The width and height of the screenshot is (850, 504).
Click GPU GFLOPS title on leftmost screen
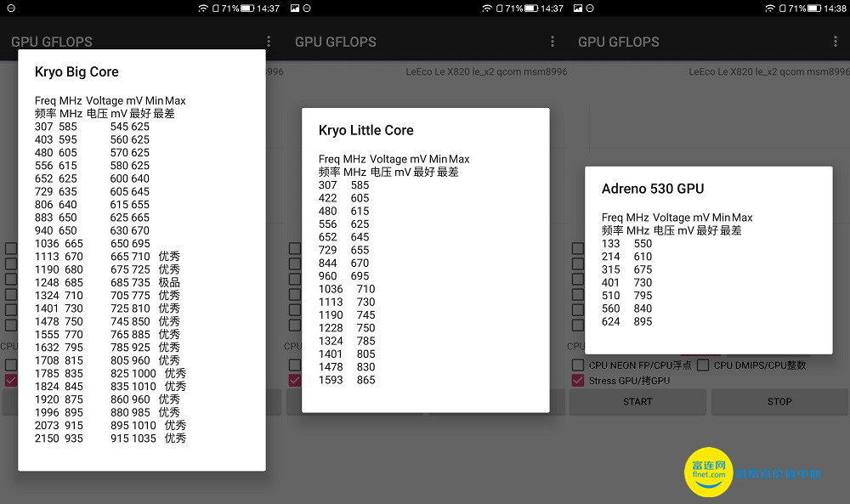[x=52, y=42]
